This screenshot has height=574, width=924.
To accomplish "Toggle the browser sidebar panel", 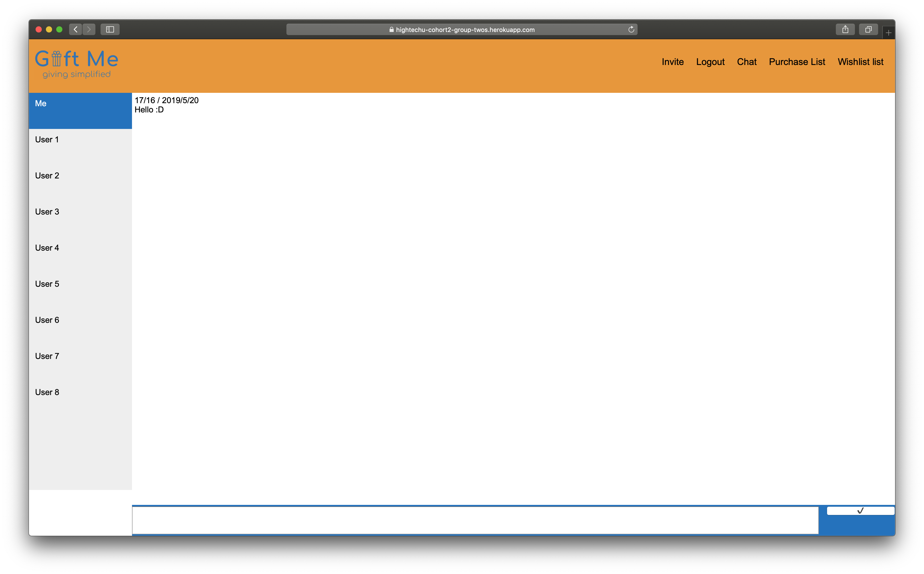I will (x=110, y=29).
